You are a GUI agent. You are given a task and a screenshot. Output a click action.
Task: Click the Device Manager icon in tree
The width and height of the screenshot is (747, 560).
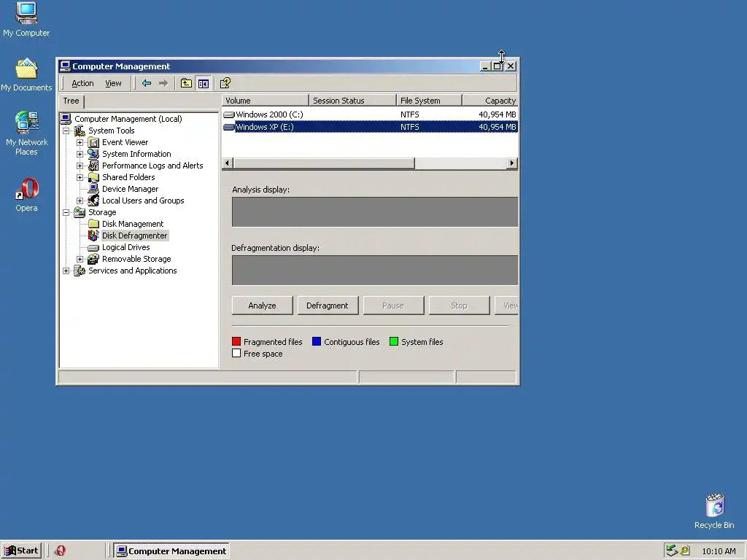tap(94, 189)
